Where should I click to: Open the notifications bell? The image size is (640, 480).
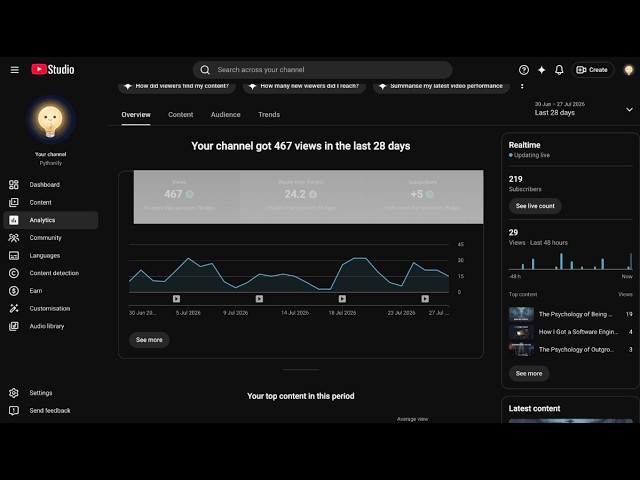[559, 70]
